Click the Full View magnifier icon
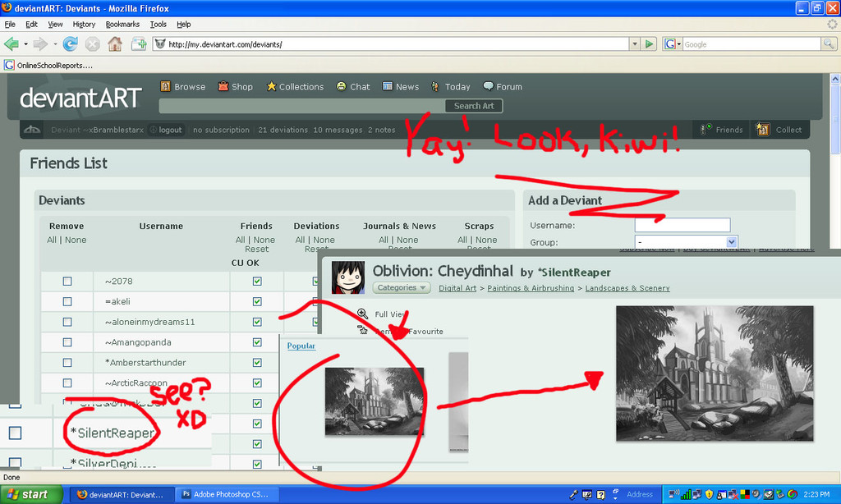The image size is (841, 504). tap(362, 314)
